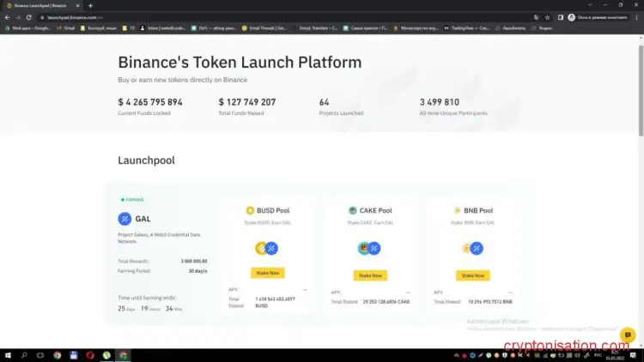Screen dimensions: 644x362
Task: Click Stake Now in BUSD Pool
Action: pyautogui.click(x=267, y=273)
